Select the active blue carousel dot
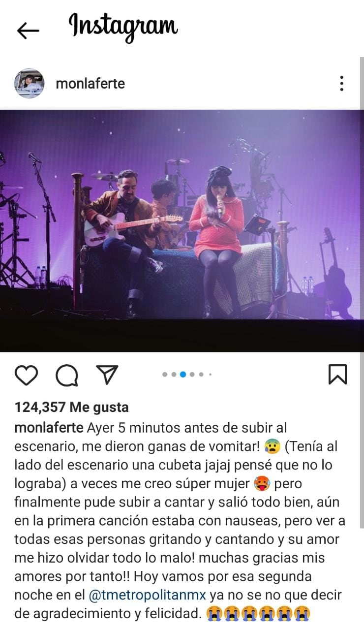Viewport: 364px width, 630px height. (x=183, y=375)
